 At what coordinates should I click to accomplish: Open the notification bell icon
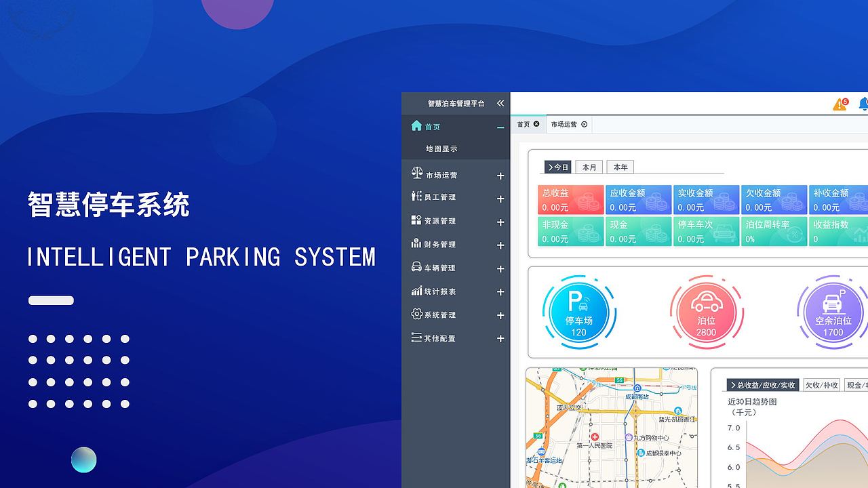click(x=863, y=104)
